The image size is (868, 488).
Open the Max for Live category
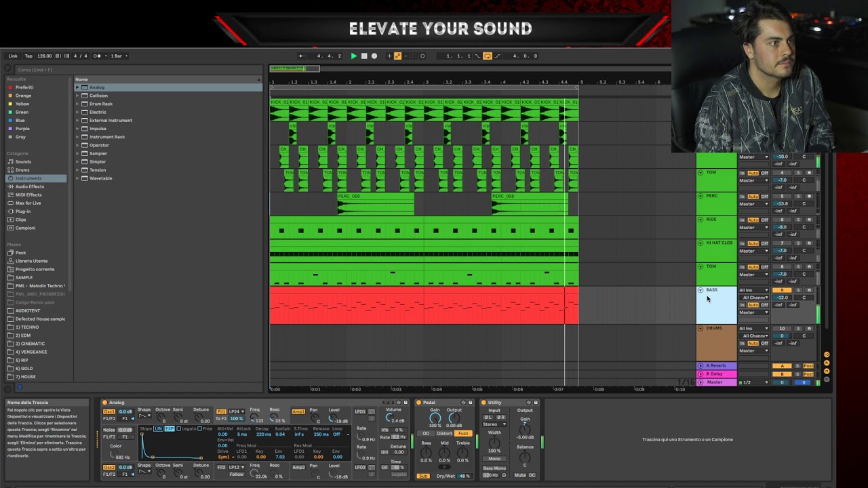pos(28,203)
